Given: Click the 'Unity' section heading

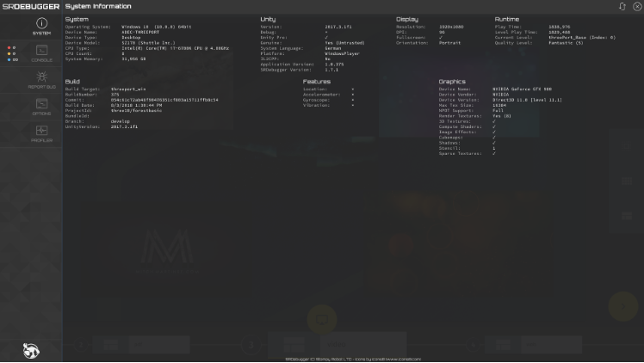Looking at the screenshot, I should tap(268, 19).
